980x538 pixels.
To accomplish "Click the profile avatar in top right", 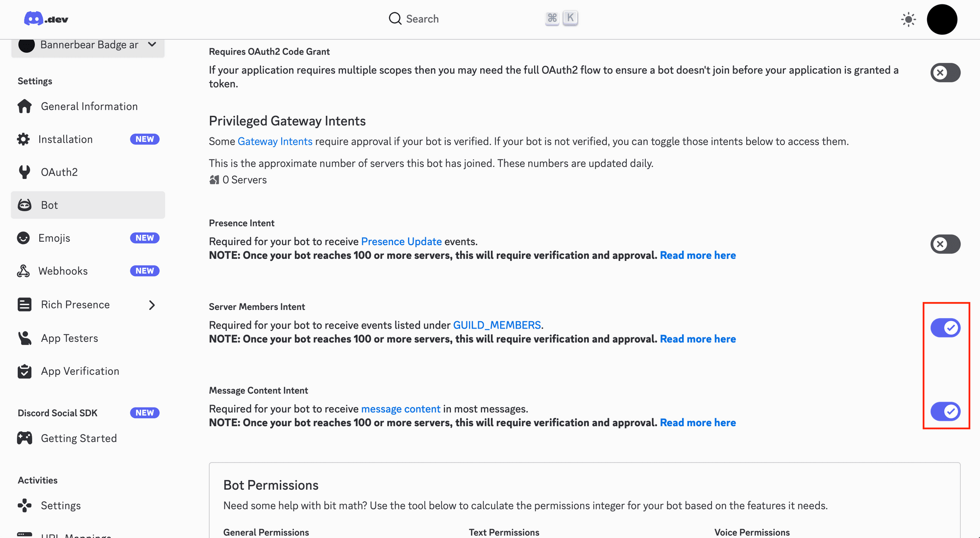I will click(942, 19).
